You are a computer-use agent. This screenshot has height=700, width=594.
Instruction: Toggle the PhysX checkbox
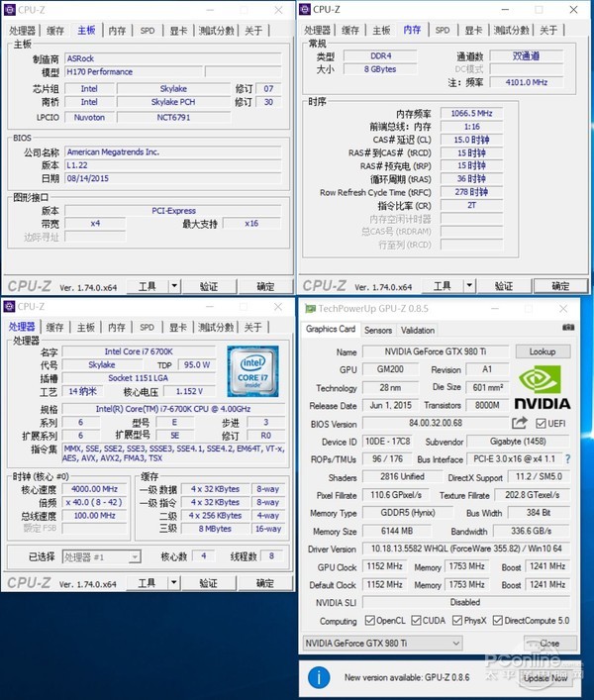(457, 621)
